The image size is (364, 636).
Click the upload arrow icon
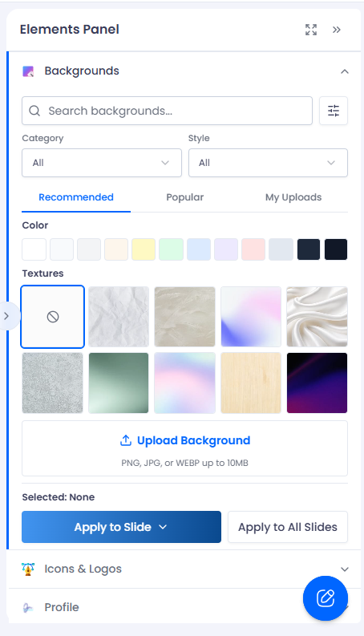point(126,440)
